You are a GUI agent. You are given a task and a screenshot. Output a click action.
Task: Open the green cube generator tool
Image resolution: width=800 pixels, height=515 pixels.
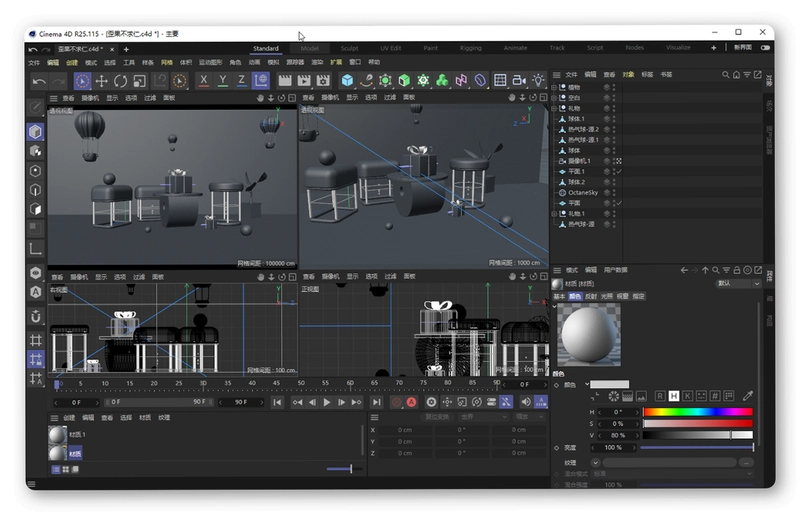[x=404, y=80]
